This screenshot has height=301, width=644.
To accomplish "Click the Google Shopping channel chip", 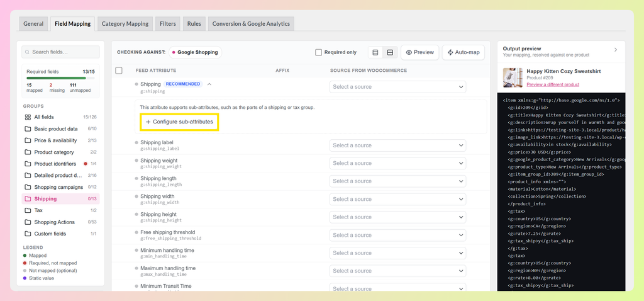I will pos(195,53).
